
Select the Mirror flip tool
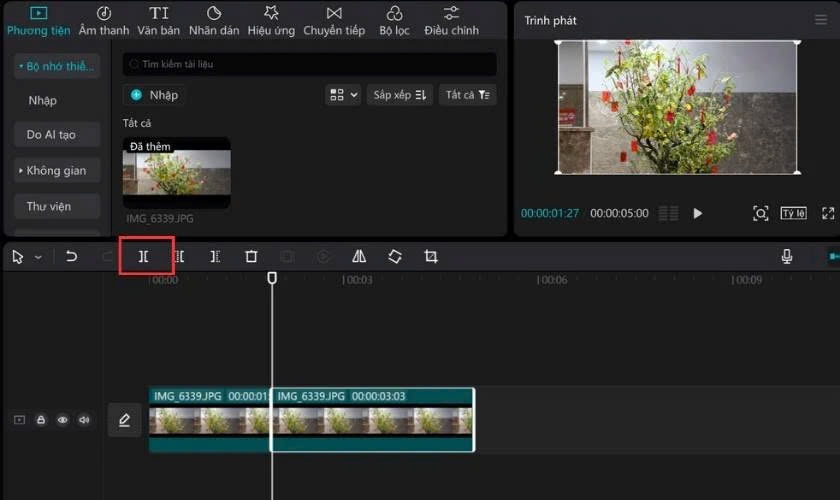point(359,256)
